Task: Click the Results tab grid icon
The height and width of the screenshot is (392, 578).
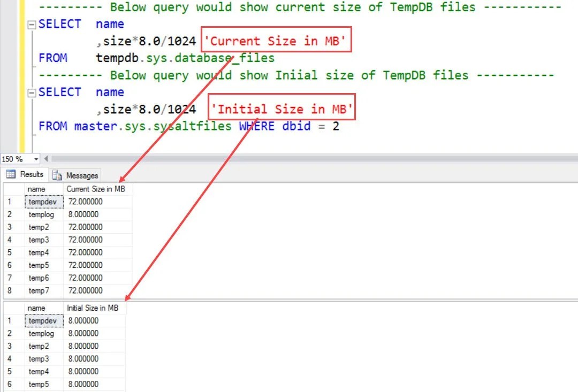Action: 10,174
